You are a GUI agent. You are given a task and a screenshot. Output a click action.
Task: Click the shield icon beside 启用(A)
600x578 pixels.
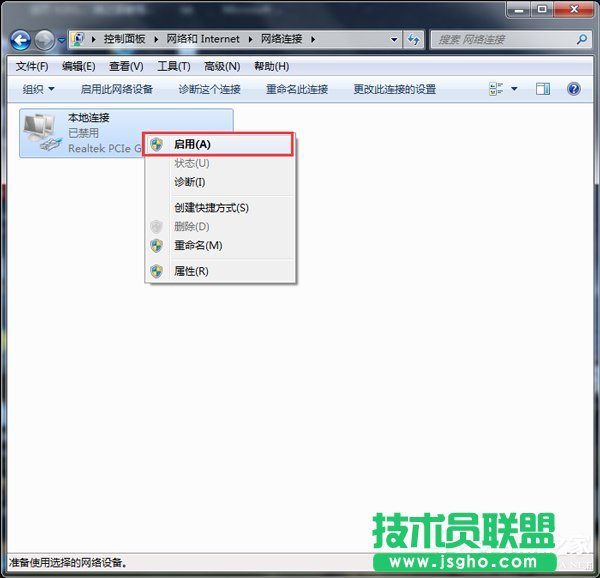(x=157, y=145)
